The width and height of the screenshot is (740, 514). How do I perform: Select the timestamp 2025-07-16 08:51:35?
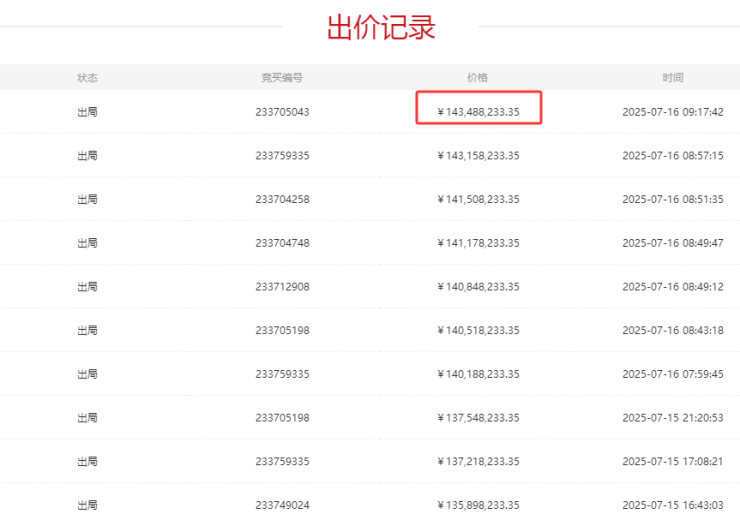point(672,199)
